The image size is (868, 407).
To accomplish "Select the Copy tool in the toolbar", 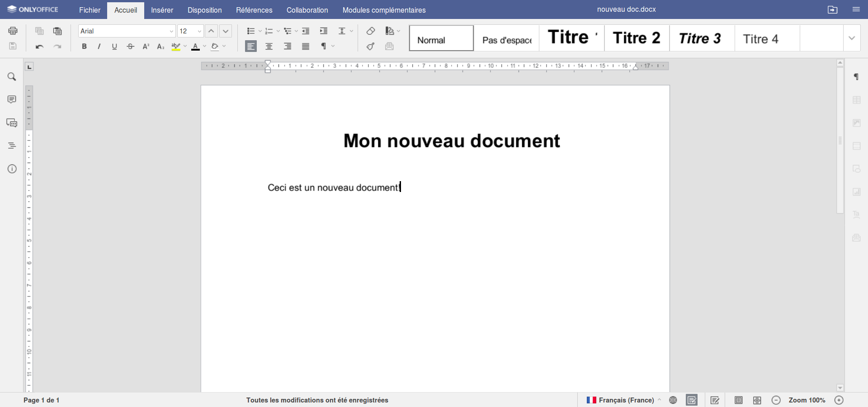I will [x=39, y=31].
